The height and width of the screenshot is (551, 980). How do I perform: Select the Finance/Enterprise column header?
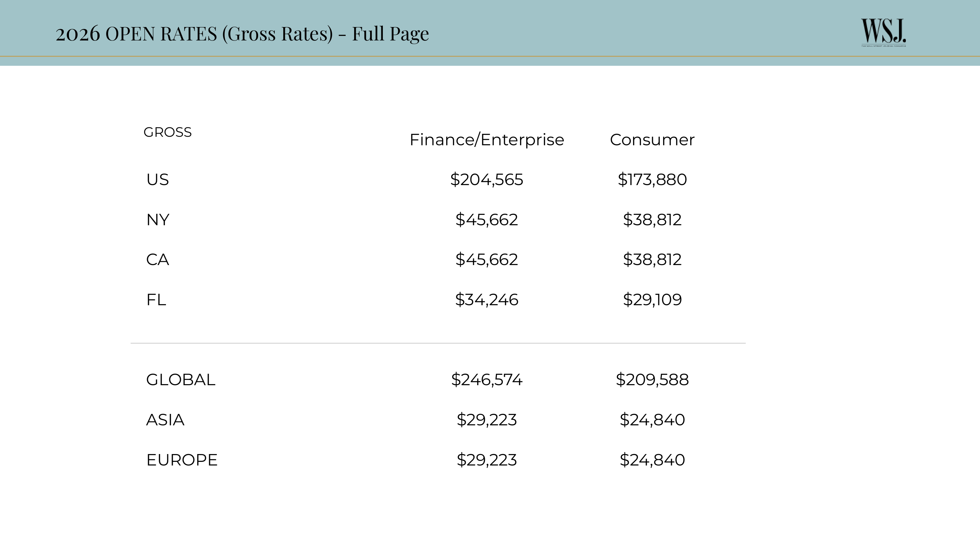tap(487, 140)
